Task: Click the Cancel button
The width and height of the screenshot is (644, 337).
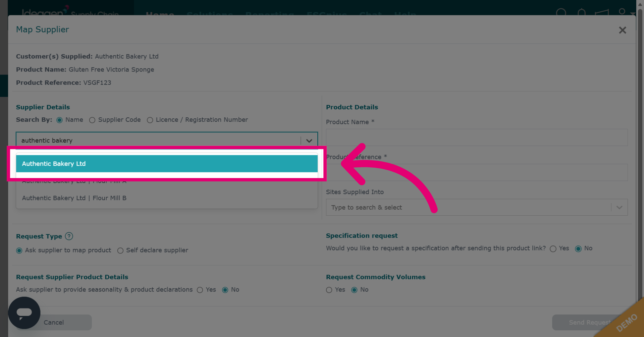Action: (x=54, y=322)
